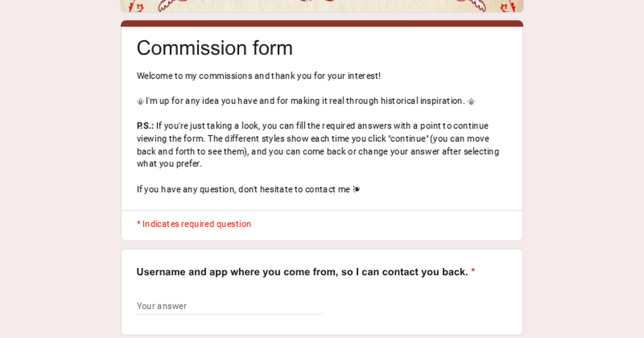
Task: Click the white wing on the banner's right
Action: click(477, 5)
